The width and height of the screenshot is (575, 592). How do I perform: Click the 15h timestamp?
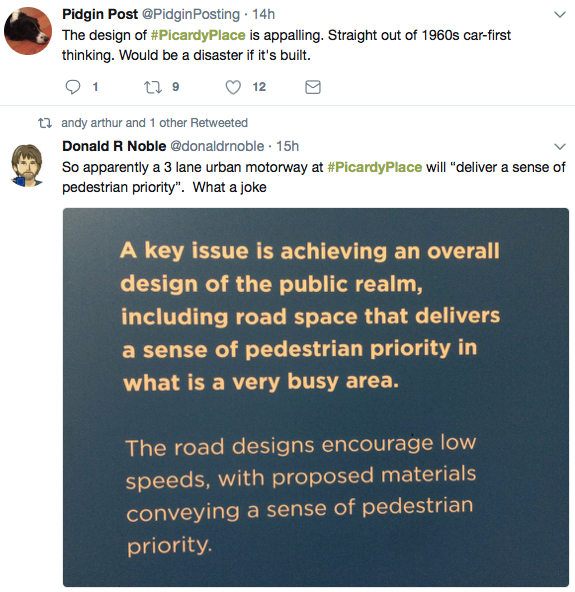[288, 146]
